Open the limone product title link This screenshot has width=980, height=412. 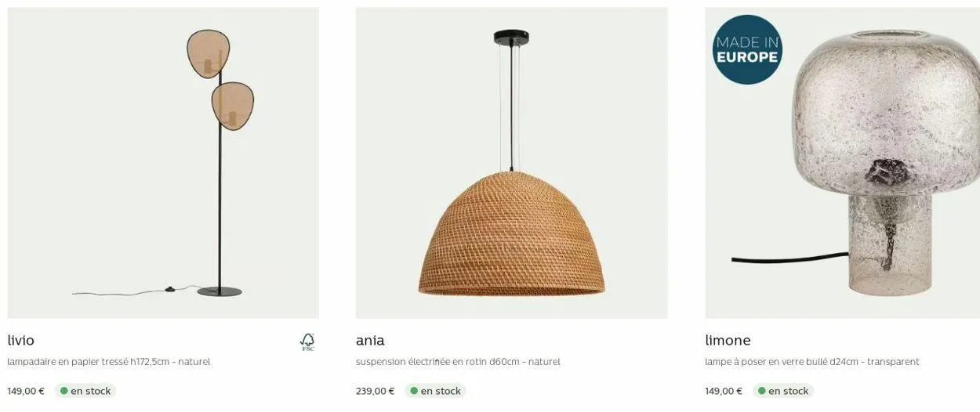point(728,341)
